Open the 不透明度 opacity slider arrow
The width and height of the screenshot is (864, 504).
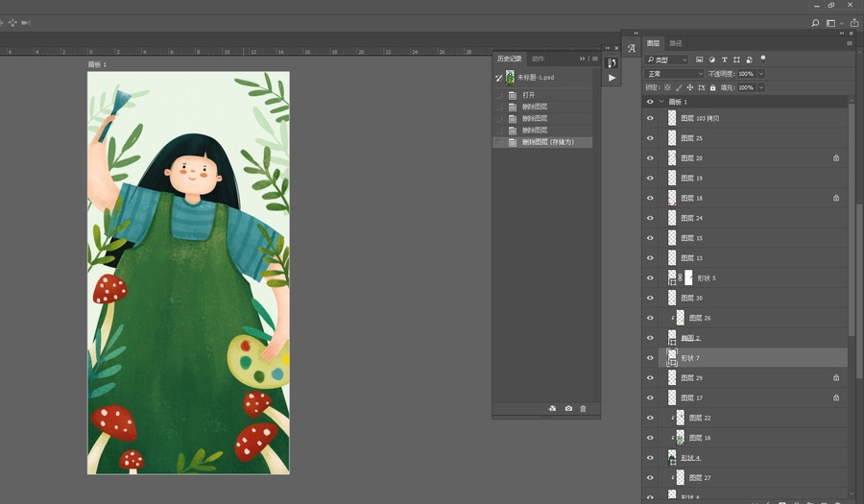[761, 74]
